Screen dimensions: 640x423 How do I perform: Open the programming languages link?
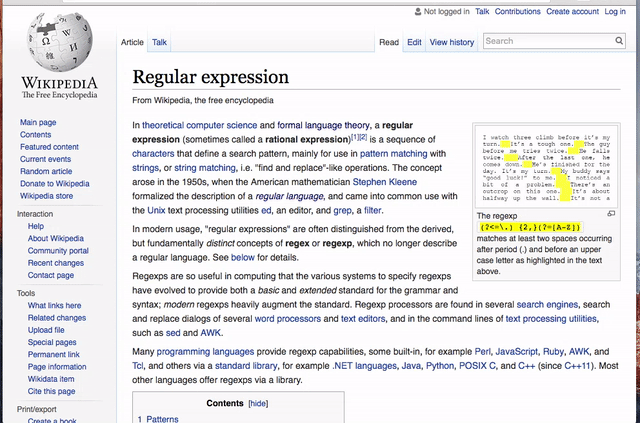[x=205, y=352]
